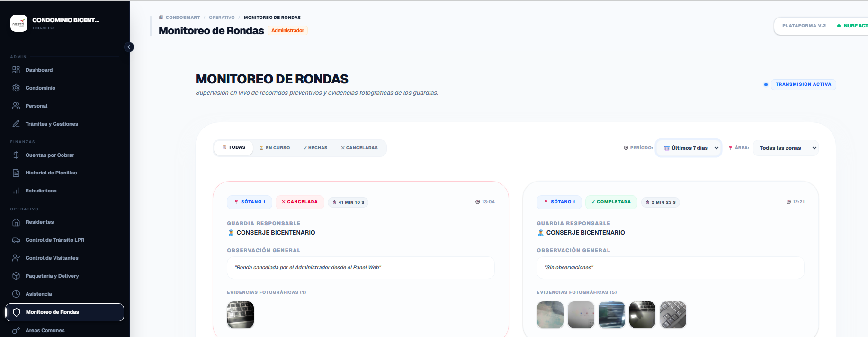The height and width of the screenshot is (337, 868).
Task: Click SÓTANO 1 tag on cancelled round
Action: [250, 202]
